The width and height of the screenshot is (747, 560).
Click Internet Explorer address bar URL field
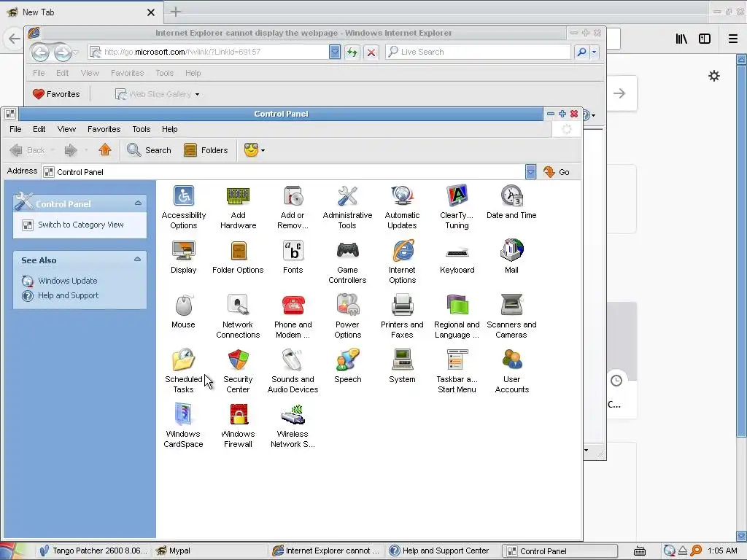point(209,52)
